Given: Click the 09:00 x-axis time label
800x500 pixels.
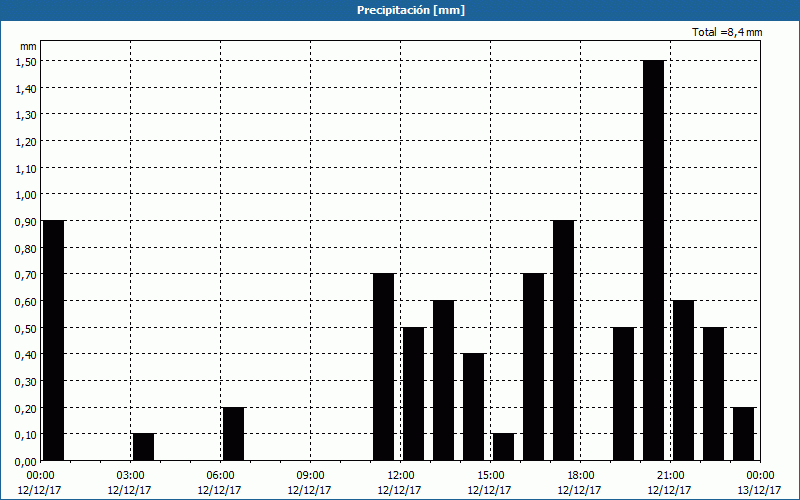Looking at the screenshot, I should (310, 476).
